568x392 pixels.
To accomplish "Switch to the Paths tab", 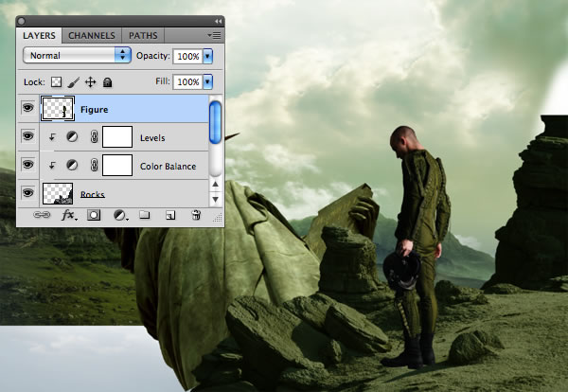I will [x=143, y=35].
